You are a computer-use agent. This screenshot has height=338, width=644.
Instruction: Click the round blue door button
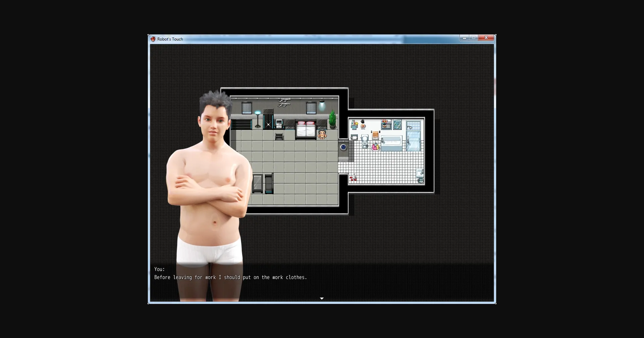[343, 147]
